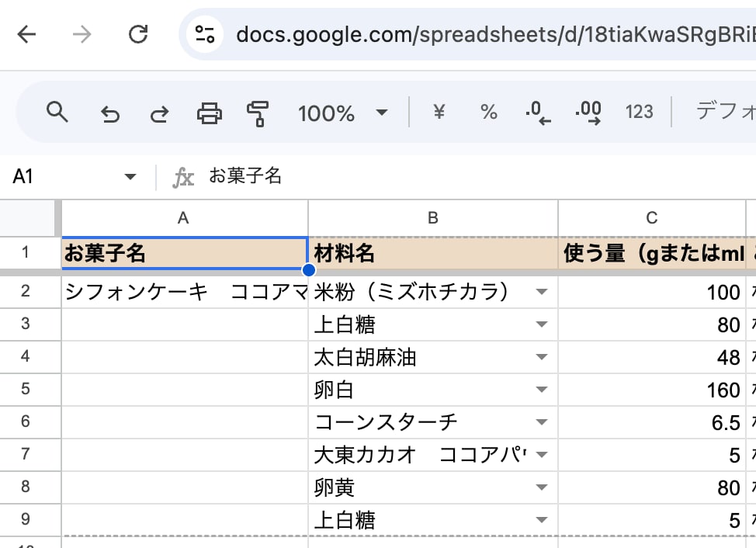Viewport: 756px width, 548px height.
Task: Redo the last undone action
Action: (x=159, y=114)
